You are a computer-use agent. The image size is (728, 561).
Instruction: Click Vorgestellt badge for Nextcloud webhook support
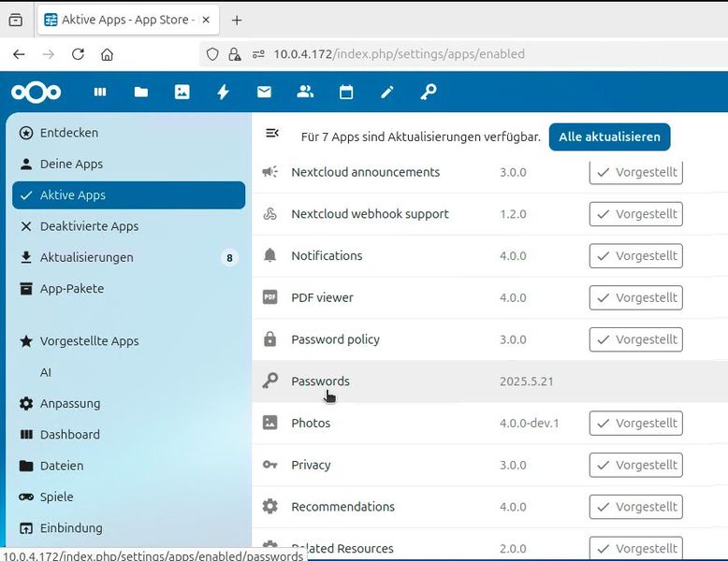click(636, 214)
